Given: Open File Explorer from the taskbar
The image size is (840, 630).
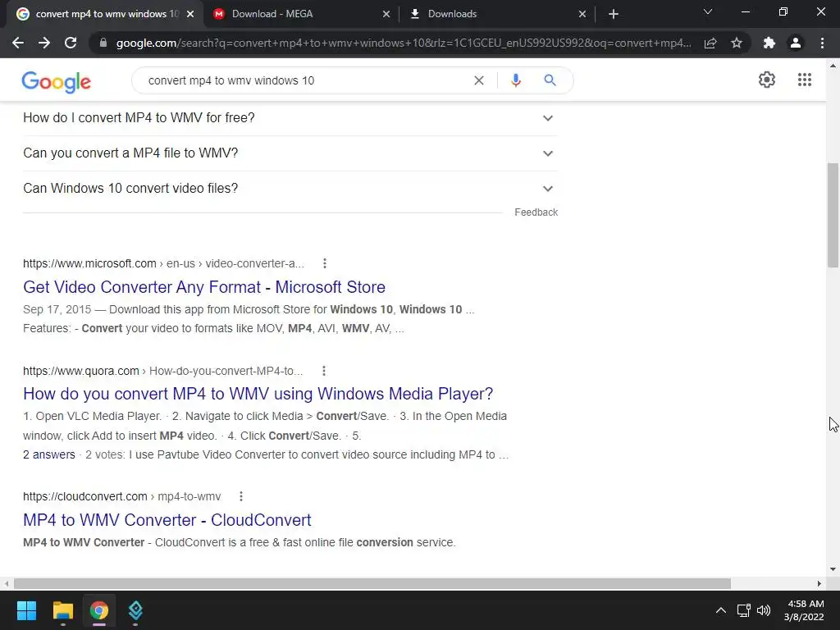Looking at the screenshot, I should pos(62,610).
